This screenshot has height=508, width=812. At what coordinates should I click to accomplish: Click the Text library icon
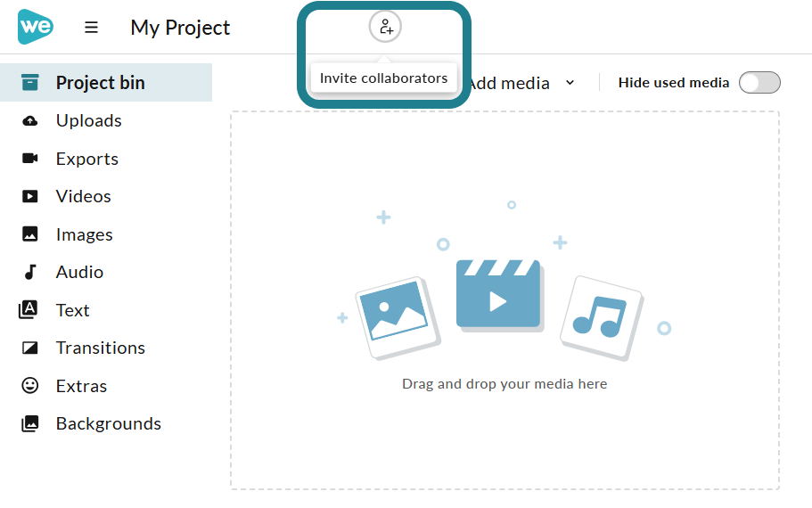click(x=28, y=309)
